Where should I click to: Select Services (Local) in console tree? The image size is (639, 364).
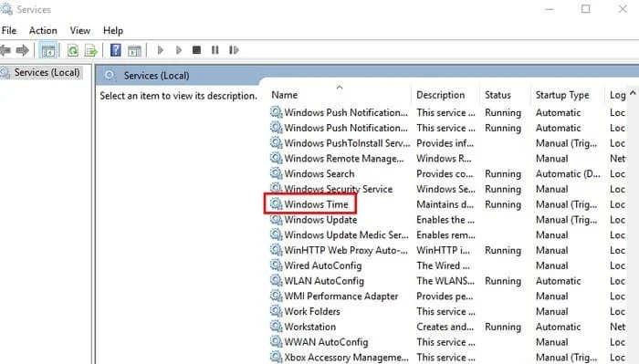(x=47, y=72)
